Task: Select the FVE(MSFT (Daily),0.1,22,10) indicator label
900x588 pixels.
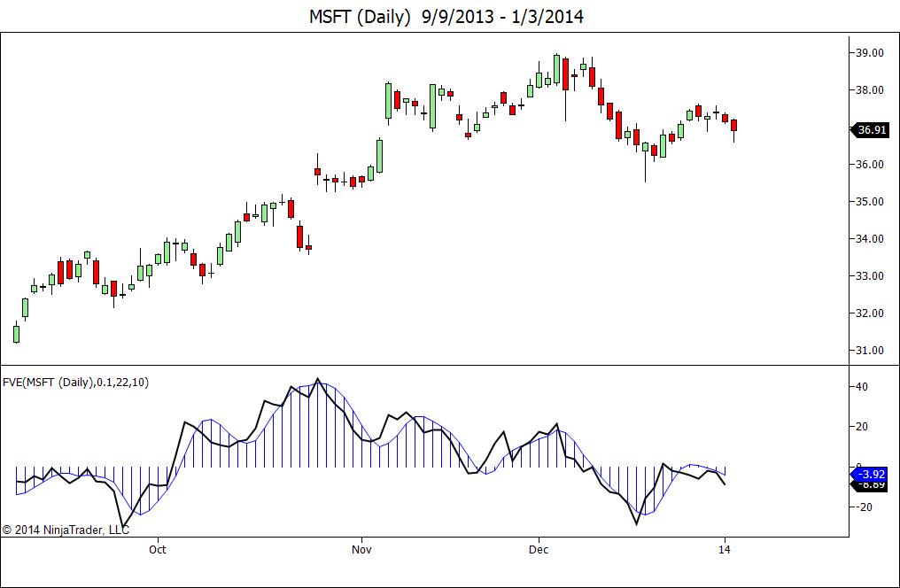Action: [76, 382]
